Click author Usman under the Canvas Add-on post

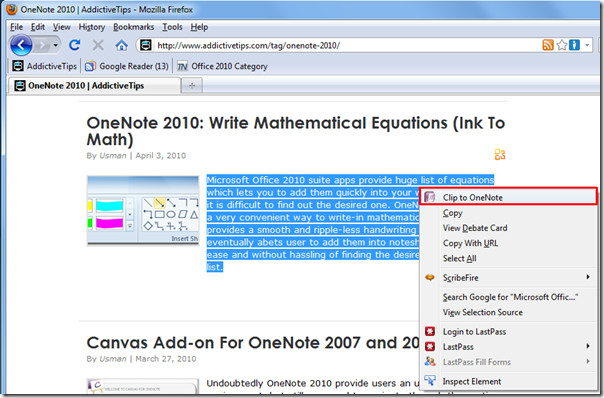[x=112, y=359]
